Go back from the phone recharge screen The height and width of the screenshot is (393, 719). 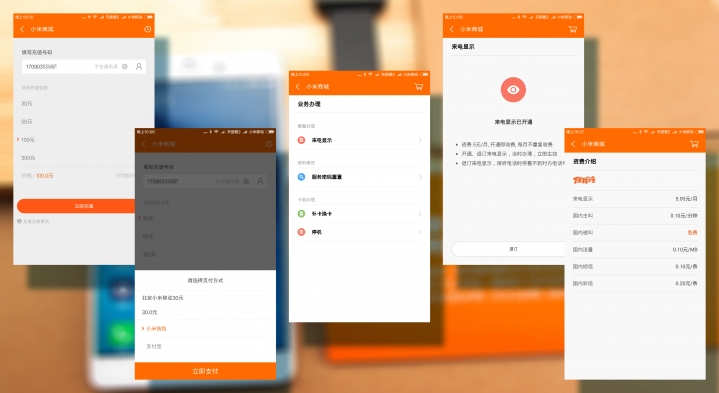click(x=22, y=29)
